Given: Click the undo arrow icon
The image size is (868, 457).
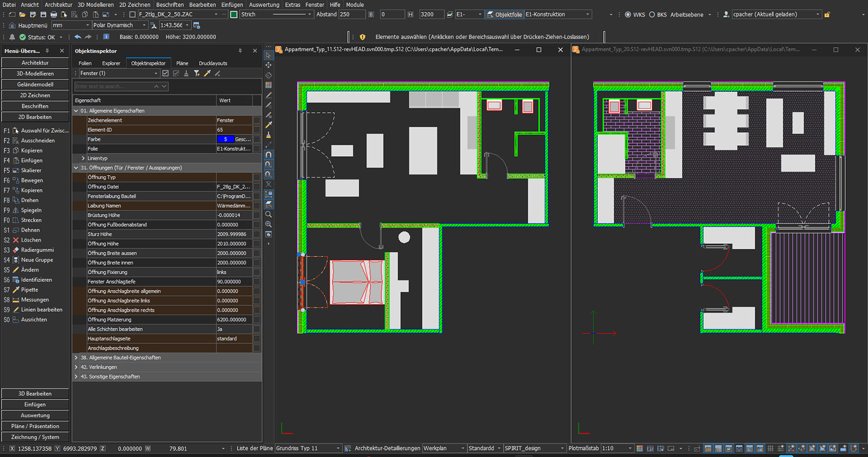Looking at the screenshot, I should click(x=78, y=37).
